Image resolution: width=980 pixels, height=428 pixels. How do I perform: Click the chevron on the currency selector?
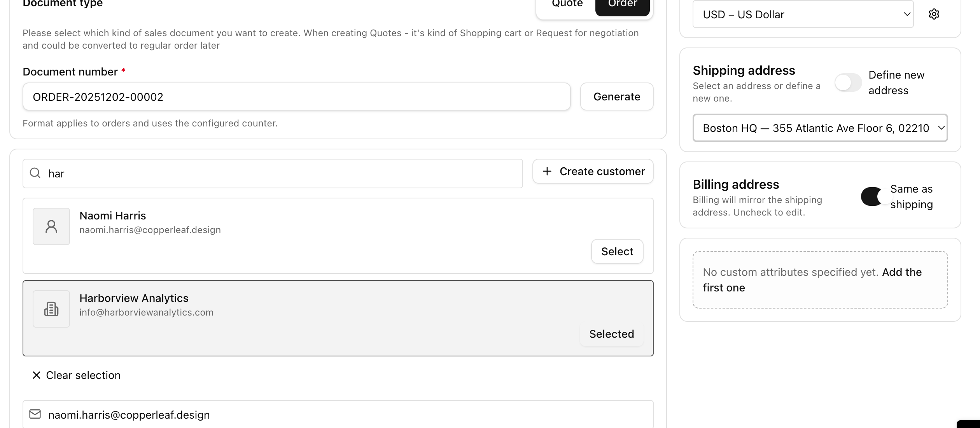(x=907, y=14)
